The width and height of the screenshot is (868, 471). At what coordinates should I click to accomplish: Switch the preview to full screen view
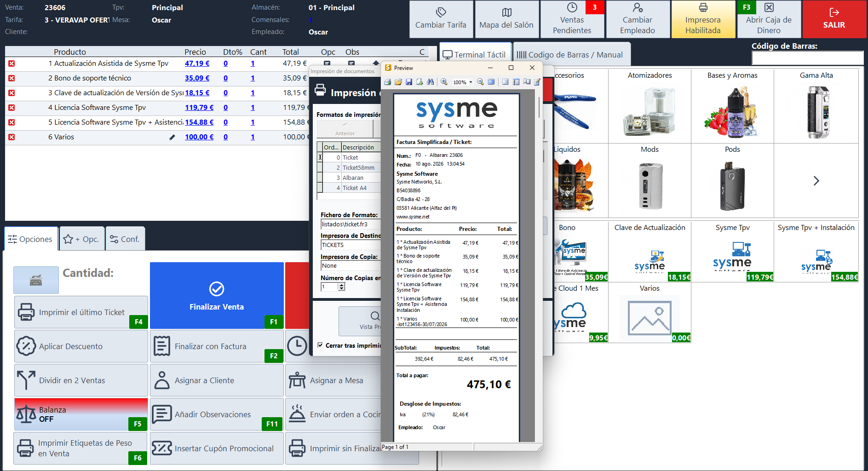point(491,82)
